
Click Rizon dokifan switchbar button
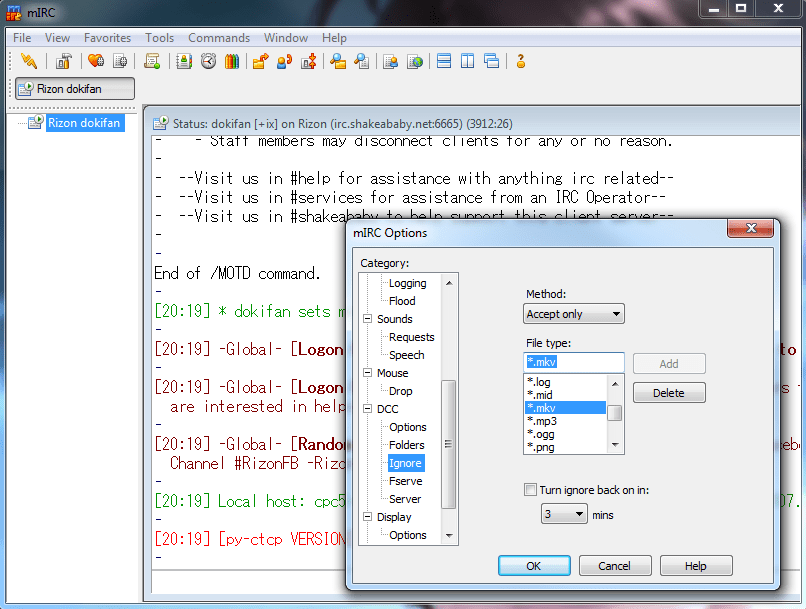[75, 88]
